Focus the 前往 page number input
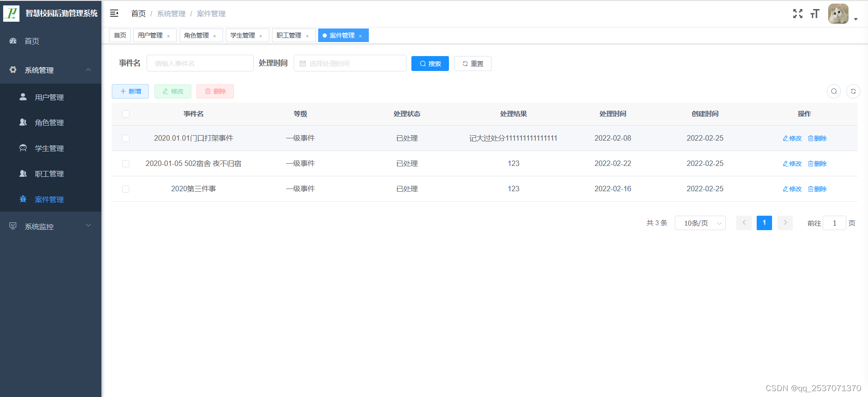This screenshot has height=397, width=868. [835, 223]
